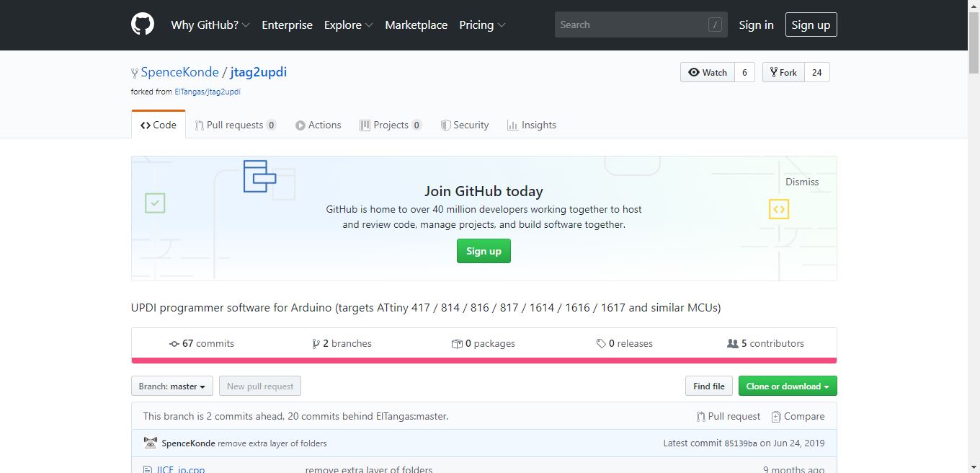Fork the repository using Fork button
The image size is (980, 473).
783,72
